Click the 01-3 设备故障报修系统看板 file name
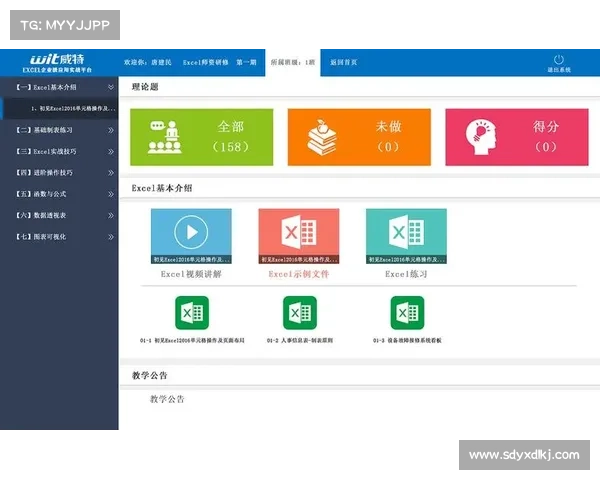The image size is (600, 480). [408, 340]
